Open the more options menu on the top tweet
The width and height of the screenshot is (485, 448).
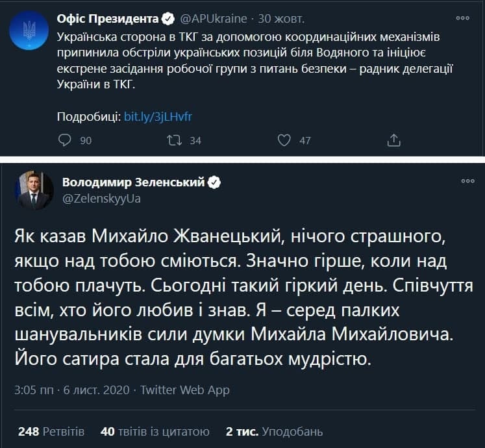pos(464,18)
